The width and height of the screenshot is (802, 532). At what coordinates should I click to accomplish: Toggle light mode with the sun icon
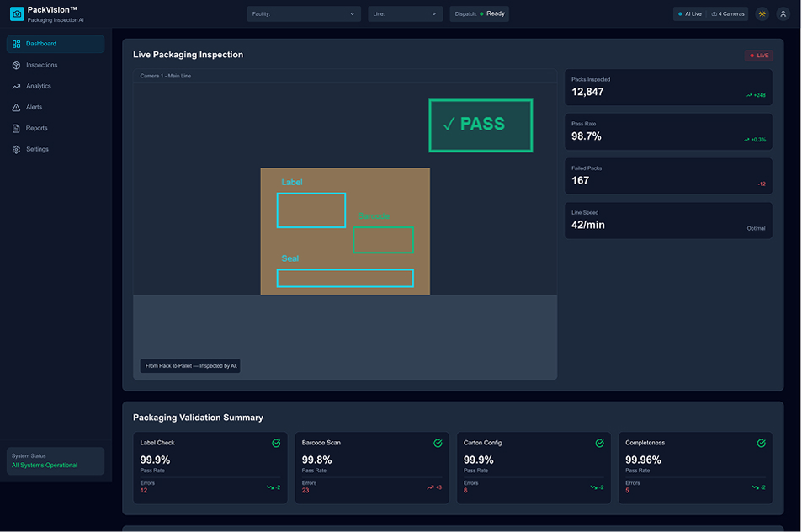762,13
